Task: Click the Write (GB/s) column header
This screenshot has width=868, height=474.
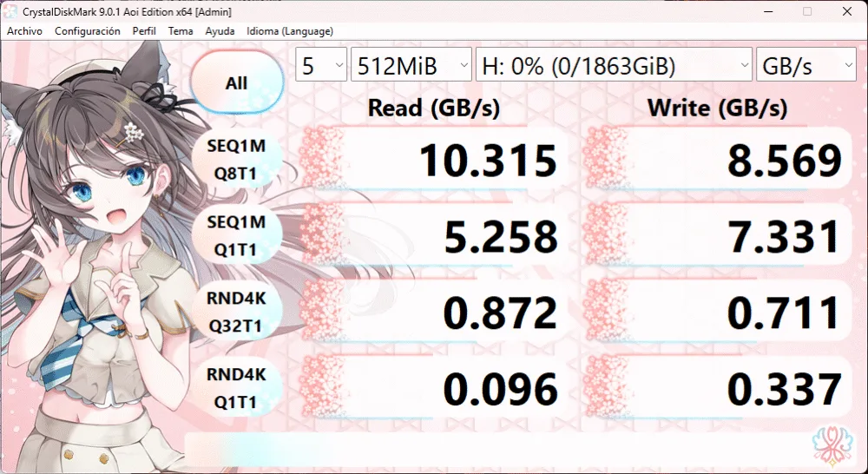Action: 717,108
